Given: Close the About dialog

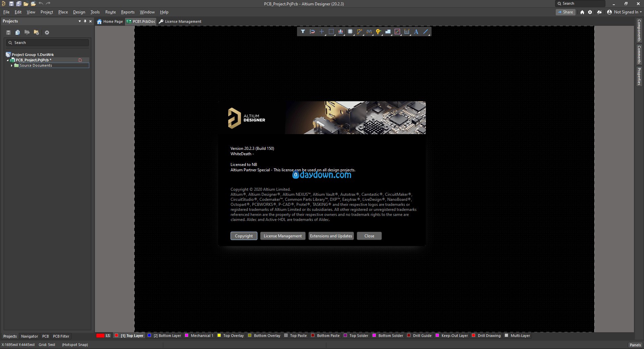Looking at the screenshot, I should click(369, 236).
